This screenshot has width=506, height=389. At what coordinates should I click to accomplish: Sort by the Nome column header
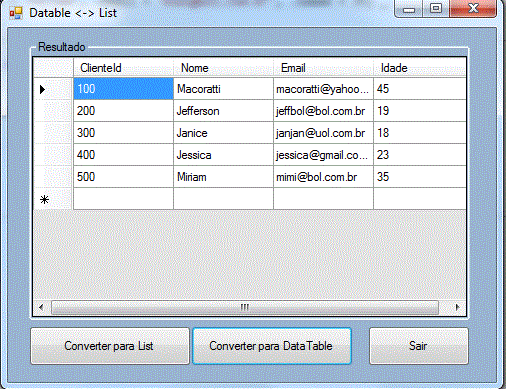[x=223, y=68]
